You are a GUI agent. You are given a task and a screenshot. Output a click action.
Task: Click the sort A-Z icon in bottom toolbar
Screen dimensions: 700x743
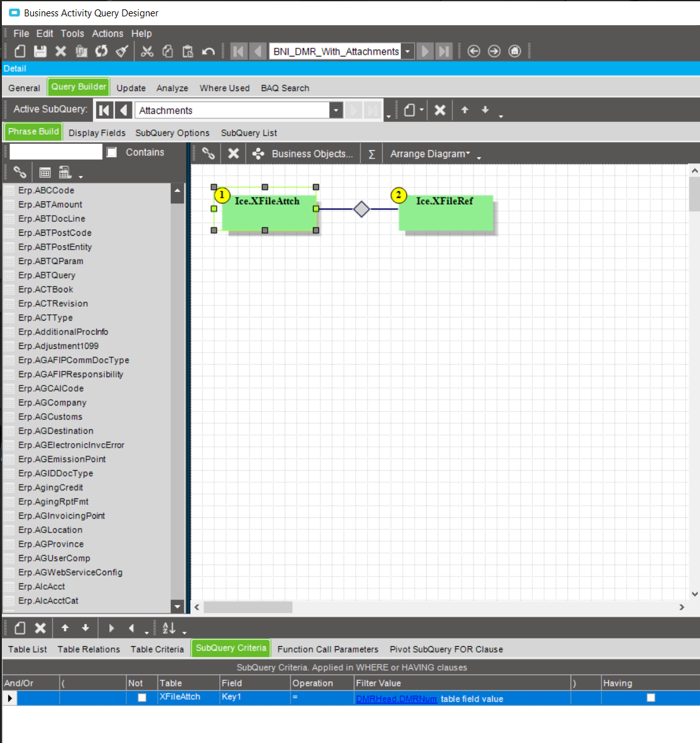point(169,629)
